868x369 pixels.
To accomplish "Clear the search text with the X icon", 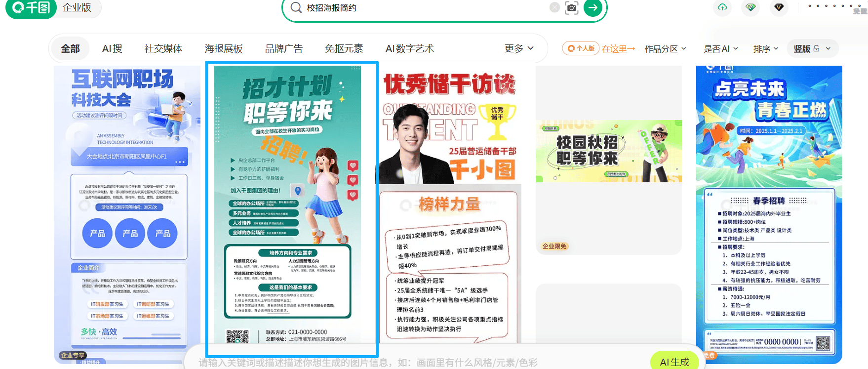I will [x=554, y=7].
